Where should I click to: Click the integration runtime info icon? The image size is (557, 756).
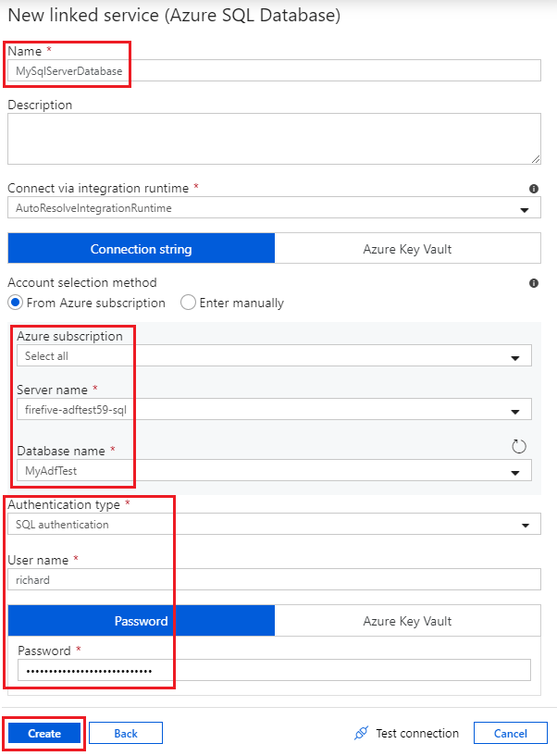(x=534, y=189)
